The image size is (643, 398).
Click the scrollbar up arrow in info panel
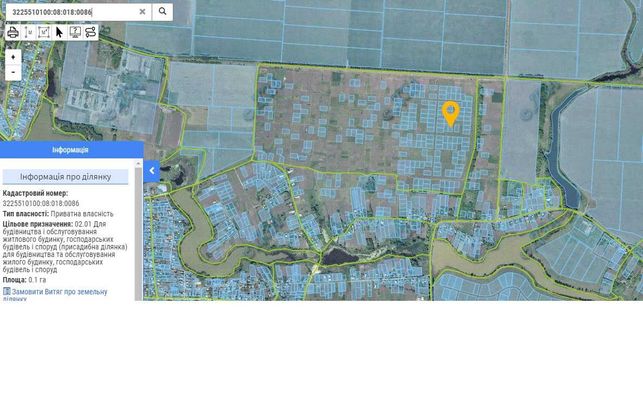click(x=139, y=164)
